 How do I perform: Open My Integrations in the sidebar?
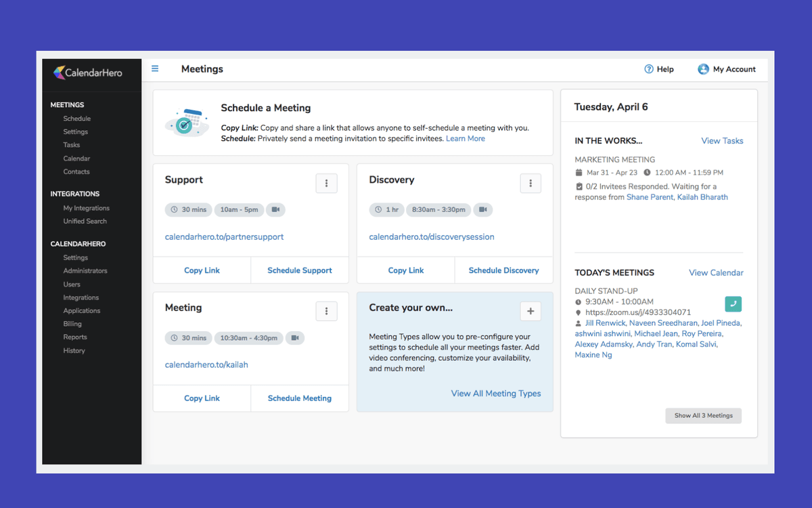(87, 208)
